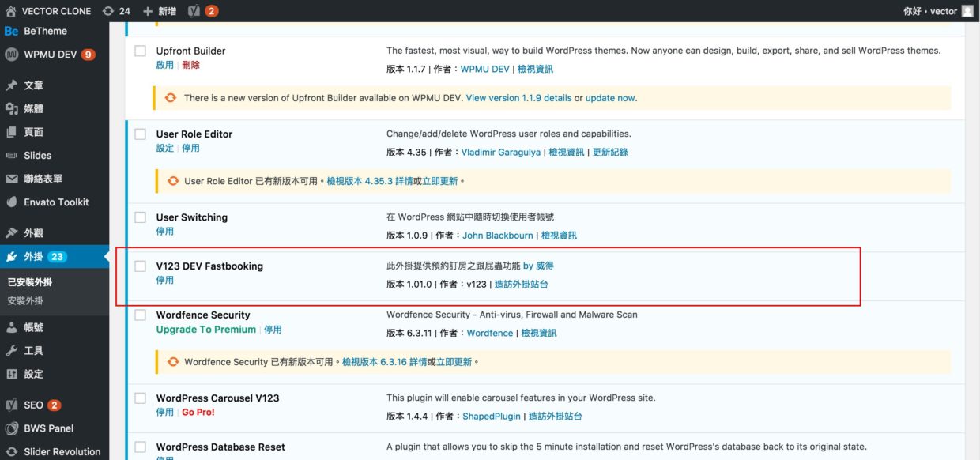Check the WordPress Carousel V123 checkbox
Viewport: 980px width, 460px height.
[x=140, y=398]
